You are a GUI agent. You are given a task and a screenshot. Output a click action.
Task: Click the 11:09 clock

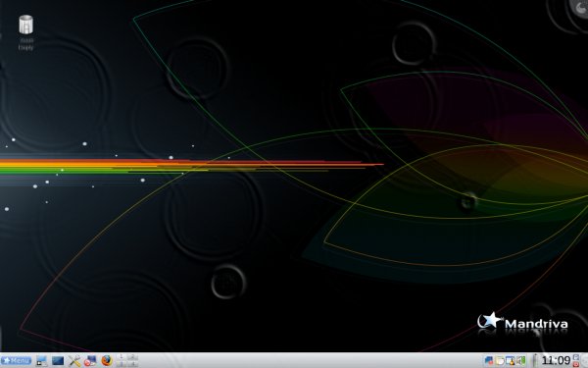[x=556, y=361]
